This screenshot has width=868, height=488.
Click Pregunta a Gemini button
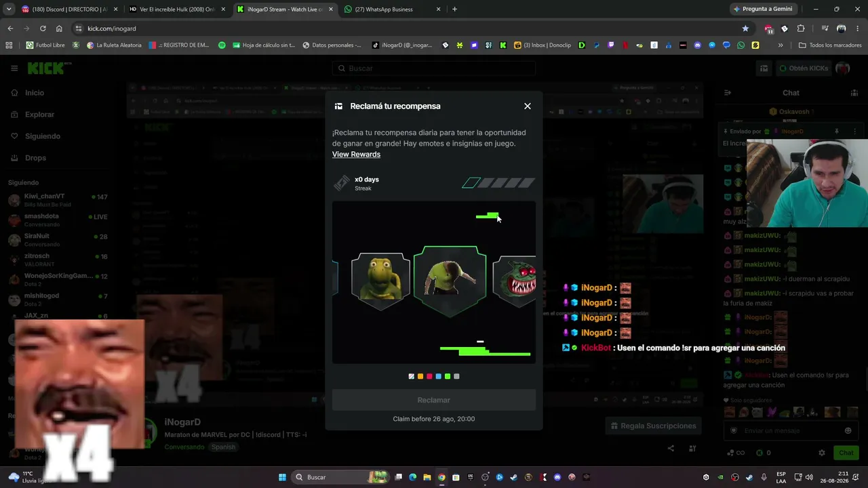pyautogui.click(x=762, y=9)
